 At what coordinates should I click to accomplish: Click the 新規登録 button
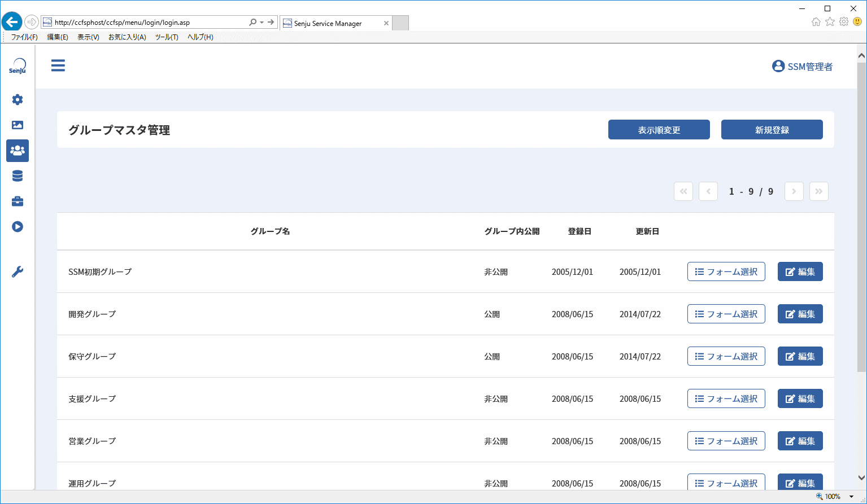click(x=772, y=130)
